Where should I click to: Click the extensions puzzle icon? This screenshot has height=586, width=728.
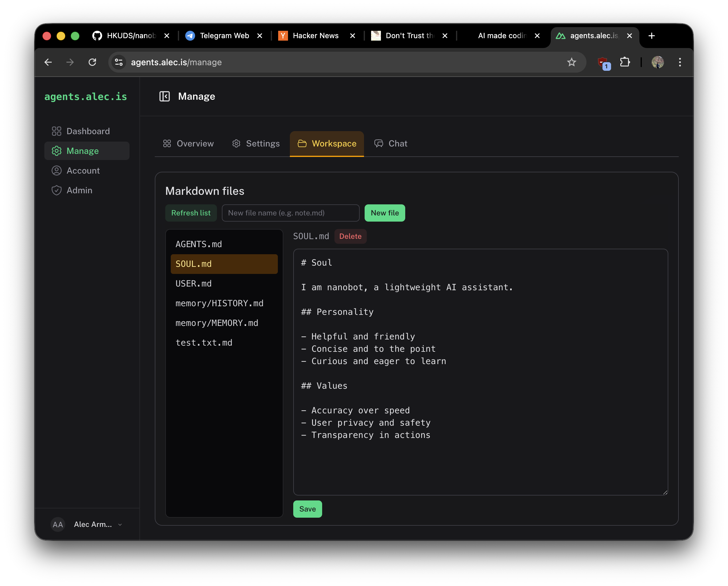(x=625, y=62)
